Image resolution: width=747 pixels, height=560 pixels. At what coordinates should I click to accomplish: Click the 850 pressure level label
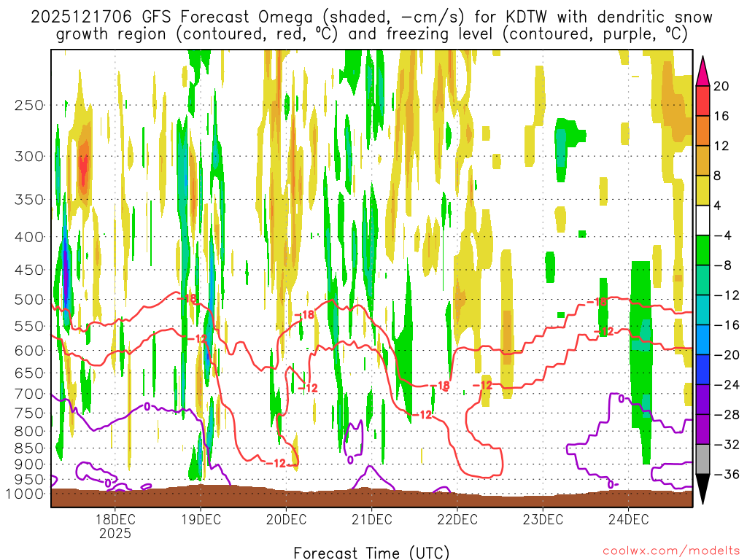[x=29, y=448]
